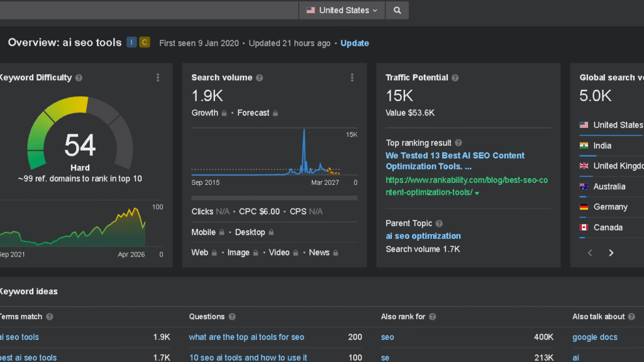Toggle the locked Desktop filter
Screen dimensions: 644x362
coord(254,233)
